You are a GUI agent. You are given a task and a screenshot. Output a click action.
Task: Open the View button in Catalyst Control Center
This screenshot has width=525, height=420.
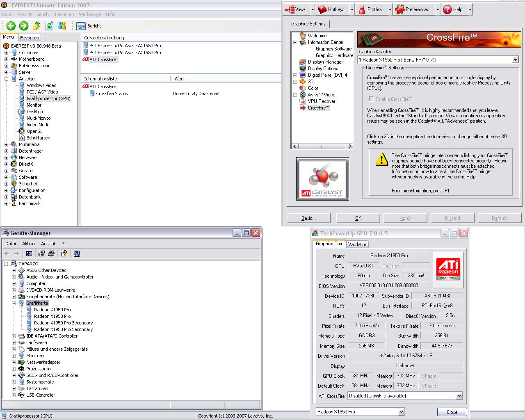pyautogui.click(x=296, y=9)
